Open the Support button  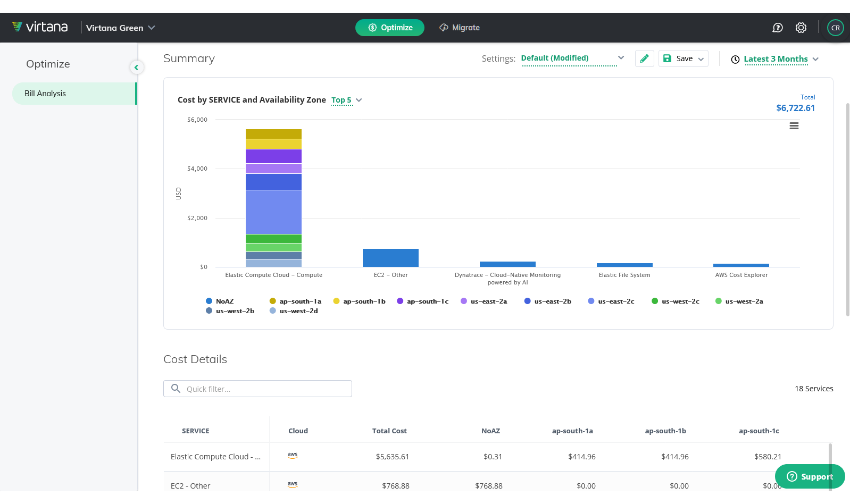tap(810, 476)
